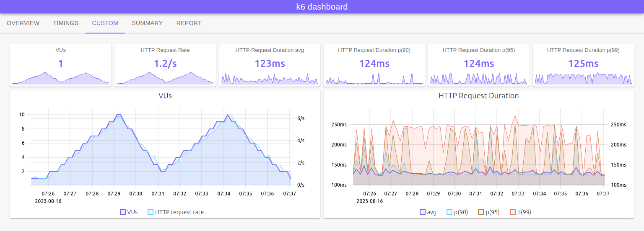Click the 125ms p(99) value
644x231 pixels.
tap(583, 64)
